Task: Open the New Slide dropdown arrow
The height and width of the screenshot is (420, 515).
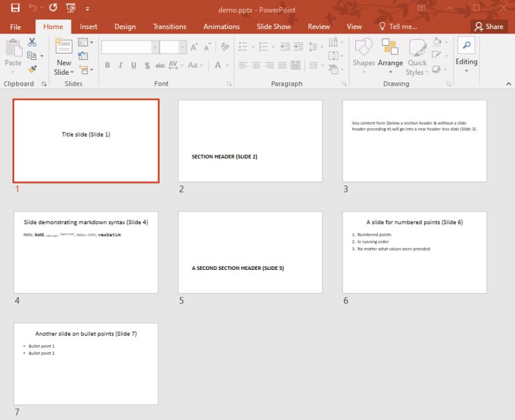Action: (71, 72)
